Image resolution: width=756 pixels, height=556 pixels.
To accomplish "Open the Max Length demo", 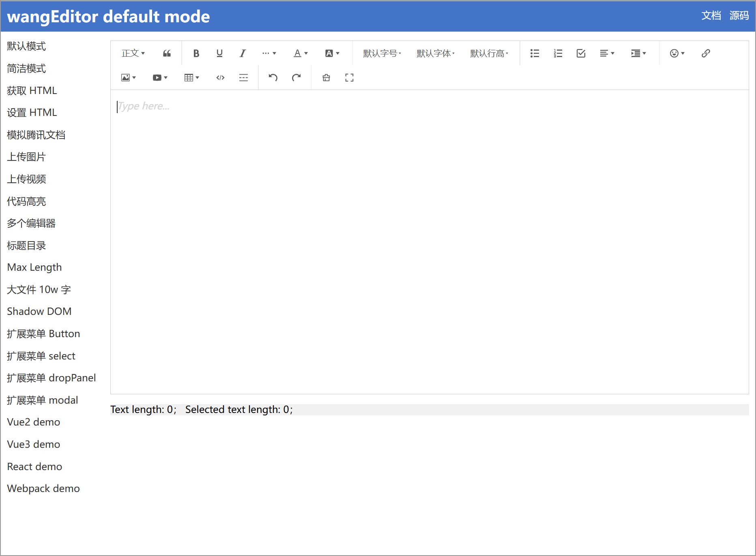I will pyautogui.click(x=34, y=267).
